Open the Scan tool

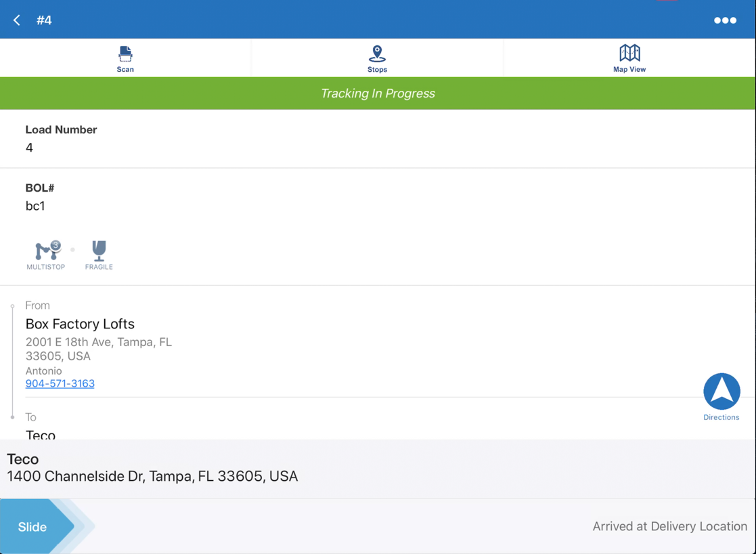[125, 58]
